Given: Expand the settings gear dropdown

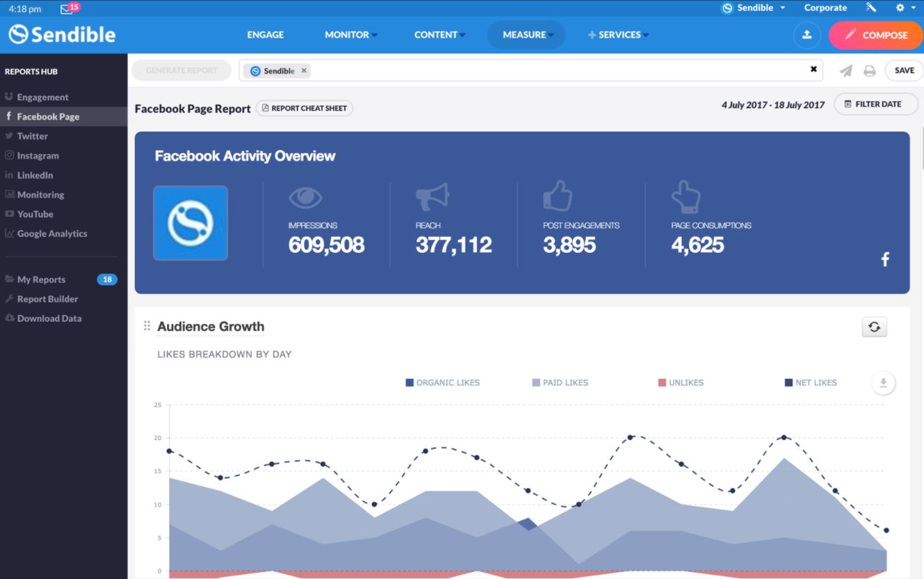Looking at the screenshot, I should pos(905,8).
